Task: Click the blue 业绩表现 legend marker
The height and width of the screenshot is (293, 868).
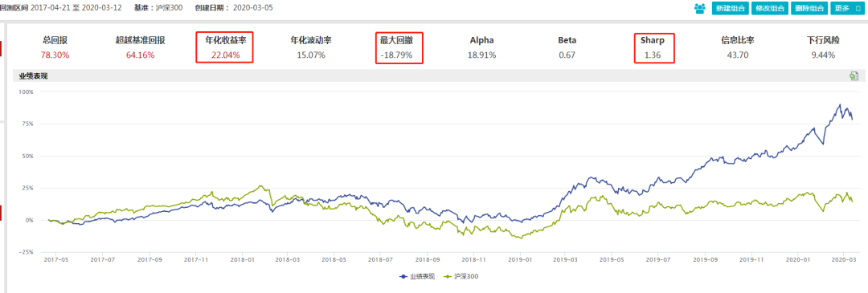Action: pos(403,276)
